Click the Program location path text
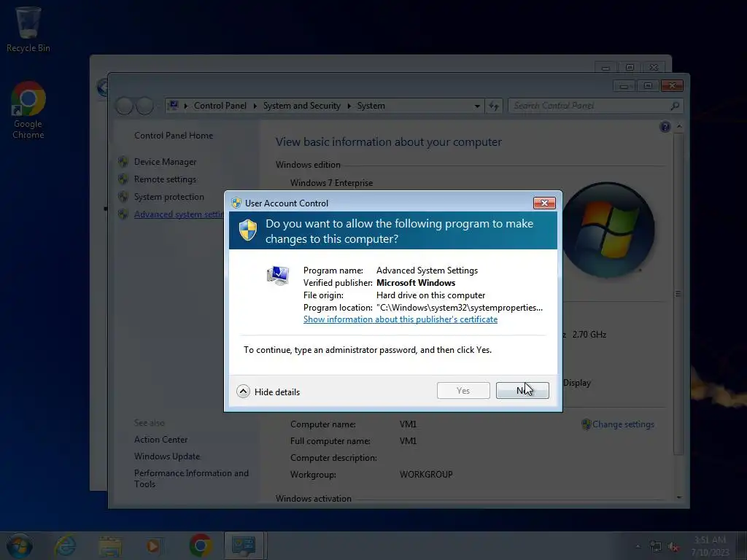Viewport: 747px width, 560px height. coord(460,308)
